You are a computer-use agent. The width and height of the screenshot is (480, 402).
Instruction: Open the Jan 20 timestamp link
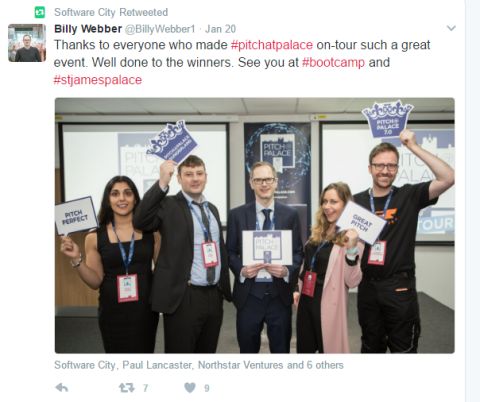[220, 29]
